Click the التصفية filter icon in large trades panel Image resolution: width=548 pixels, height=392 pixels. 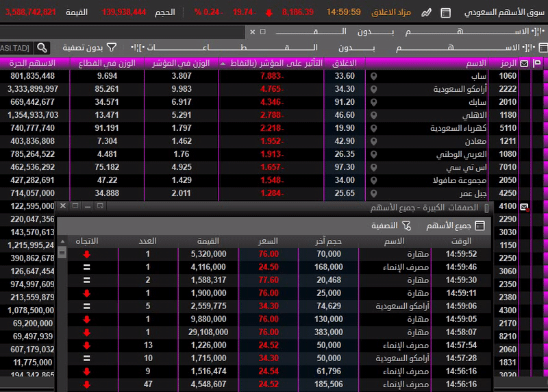[x=406, y=225]
